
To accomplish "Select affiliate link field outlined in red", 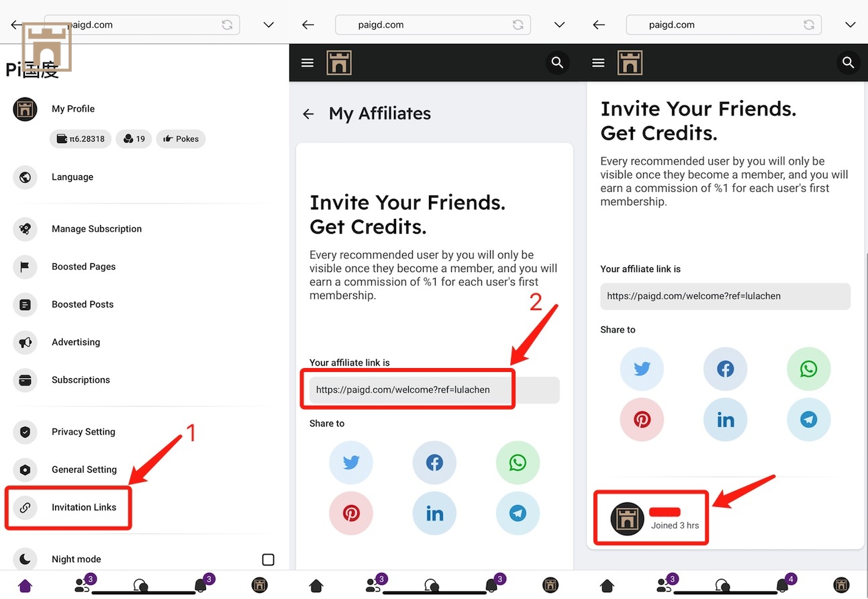I will [407, 389].
